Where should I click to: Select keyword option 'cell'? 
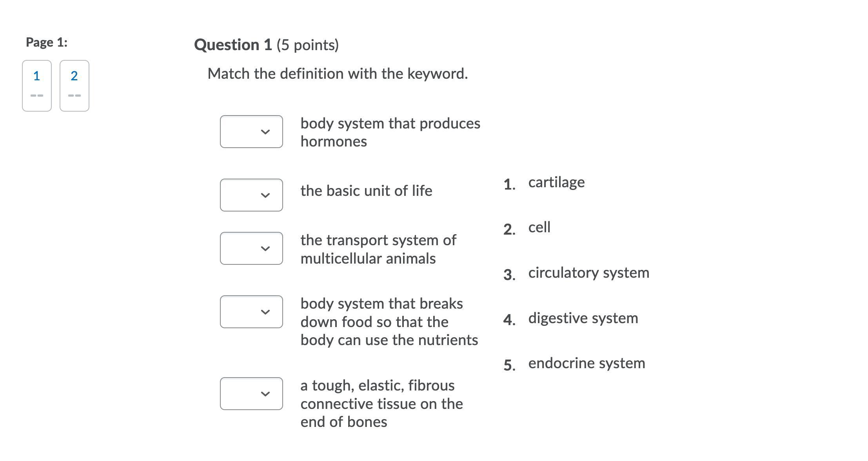coord(539,227)
